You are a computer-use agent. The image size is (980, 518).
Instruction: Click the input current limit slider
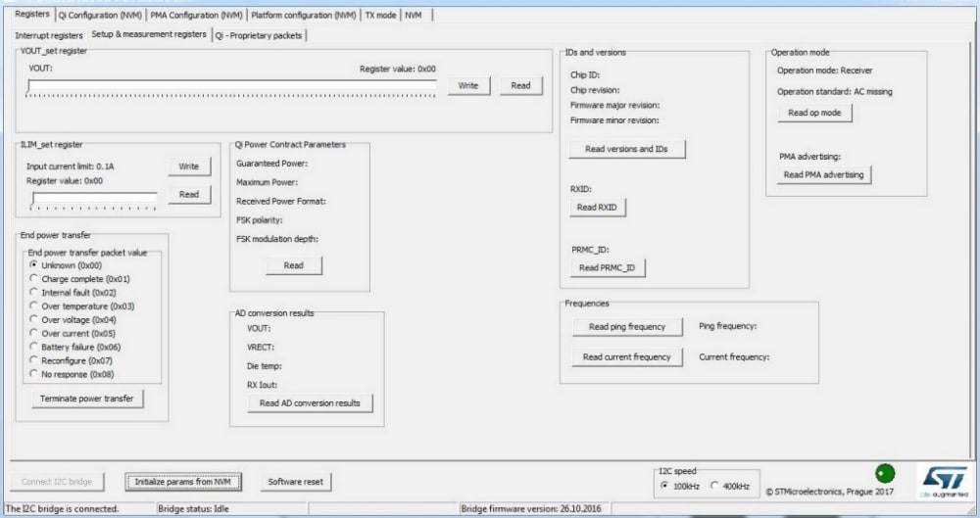point(94,198)
